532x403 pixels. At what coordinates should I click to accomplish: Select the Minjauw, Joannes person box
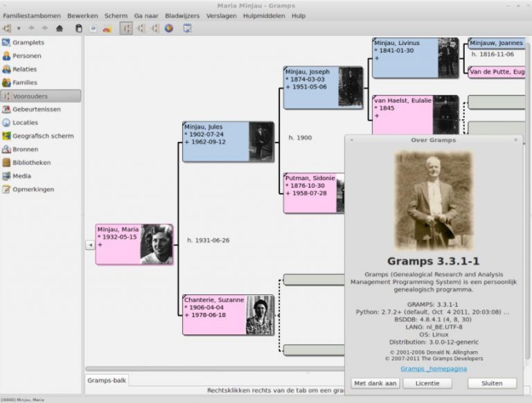coord(497,43)
